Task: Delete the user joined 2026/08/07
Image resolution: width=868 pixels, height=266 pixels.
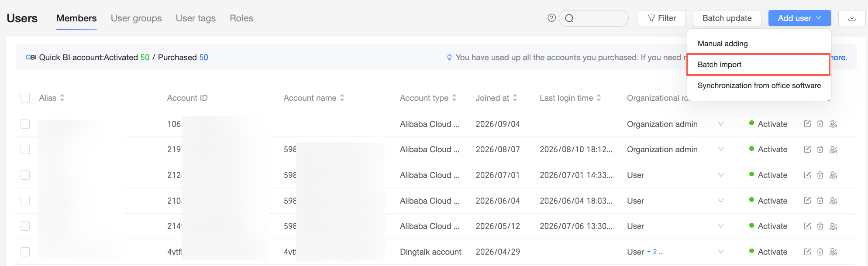Action: coord(820,149)
